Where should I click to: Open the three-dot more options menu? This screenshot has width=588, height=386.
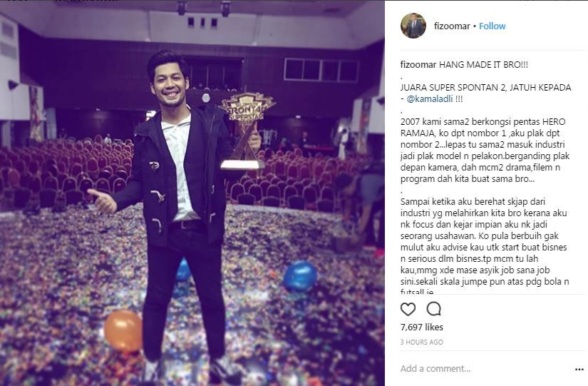(x=579, y=370)
